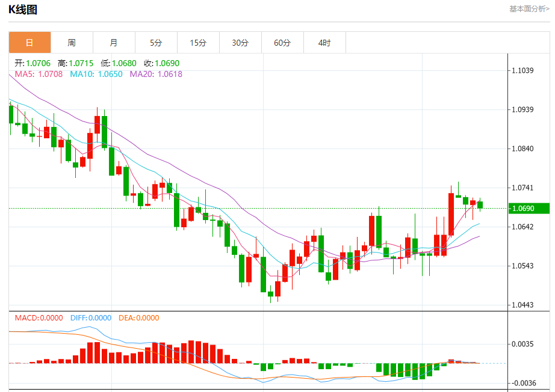Switch to the 周 weekly tab
The height and width of the screenshot is (392, 555).
[x=72, y=43]
